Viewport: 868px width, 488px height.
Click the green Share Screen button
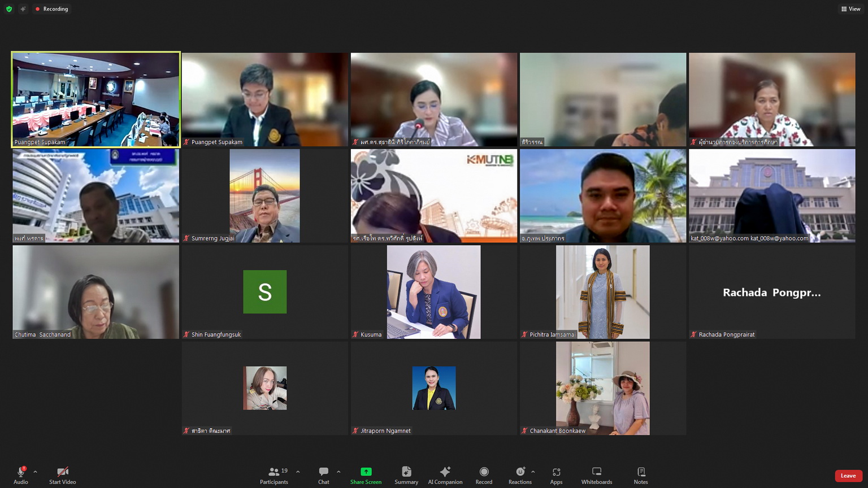coord(366,475)
